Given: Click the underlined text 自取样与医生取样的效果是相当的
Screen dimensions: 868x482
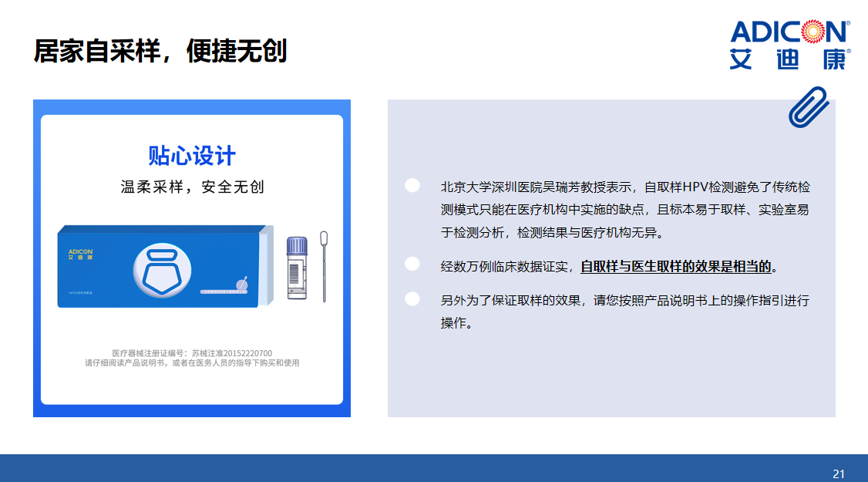Looking at the screenshot, I should [x=676, y=267].
